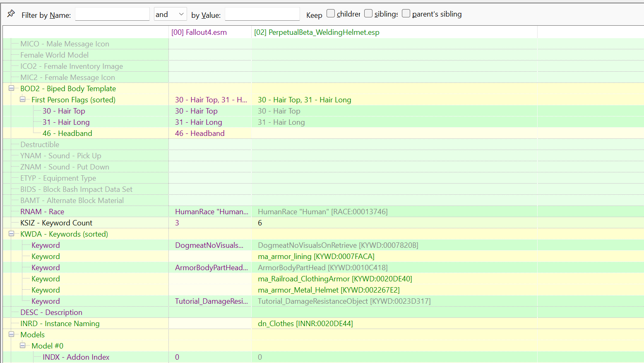Select the [02] PerpetualBeta_WeldingHelmet.esp column header
644x363 pixels.
(x=394, y=32)
